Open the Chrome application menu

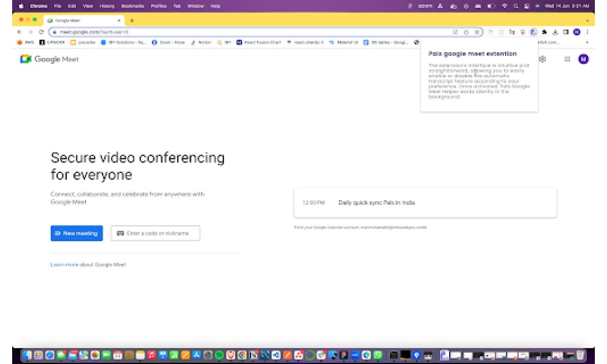pyautogui.click(x=39, y=6)
